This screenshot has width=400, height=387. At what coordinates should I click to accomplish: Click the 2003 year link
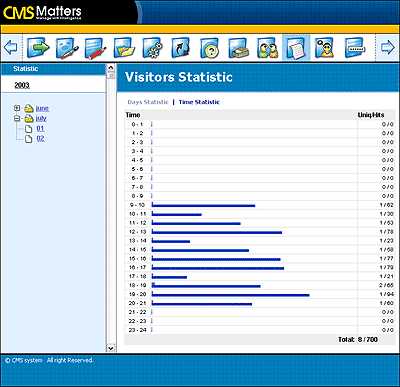point(22,85)
